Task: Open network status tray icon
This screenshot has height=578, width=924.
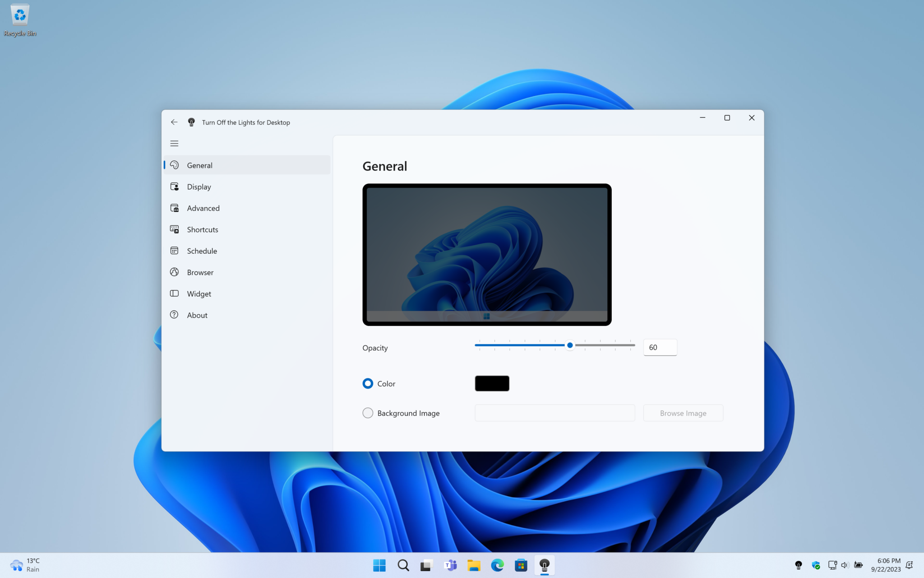Action: [832, 565]
